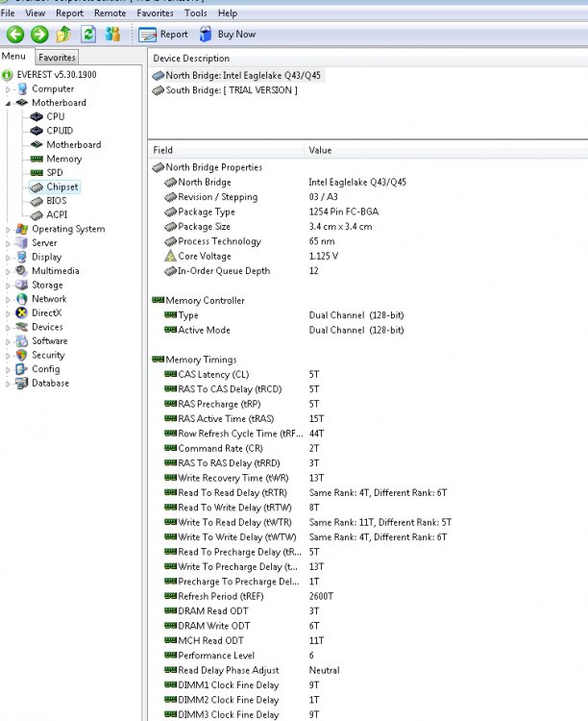Open the Remote menu
The image size is (588, 721).
coord(110,13)
